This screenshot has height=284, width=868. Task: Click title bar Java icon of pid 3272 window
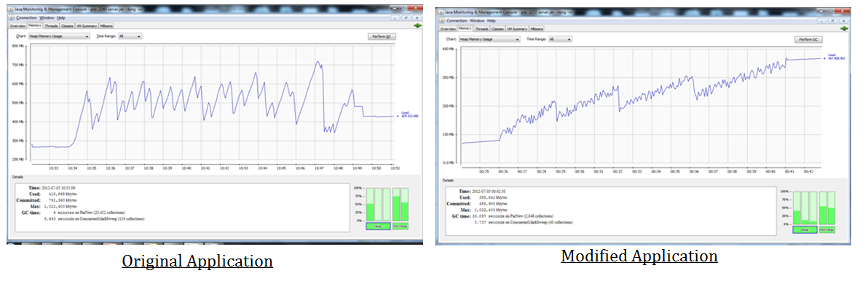click(x=441, y=13)
